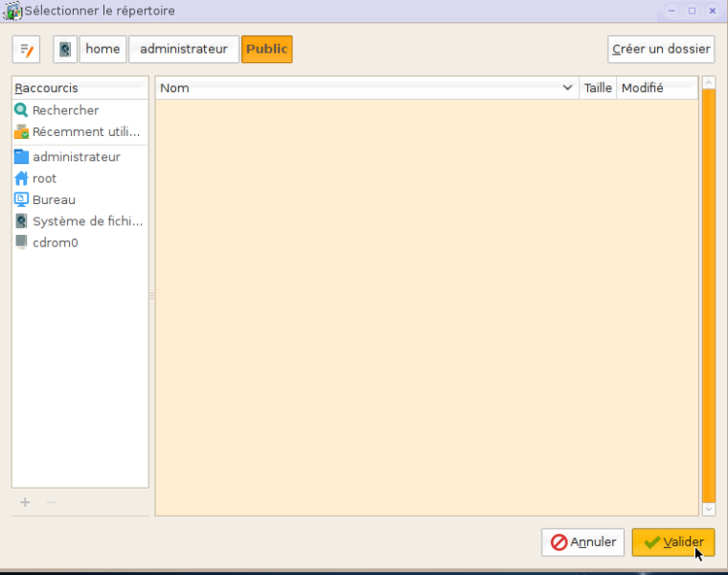Click the blue administrateur folder icon
Viewport: 728px width, 575px height.
[x=21, y=156]
